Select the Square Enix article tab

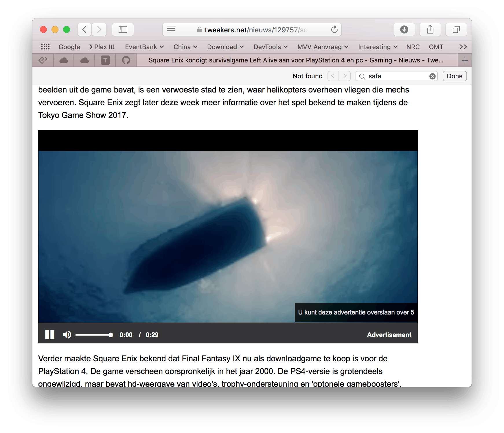pyautogui.click(x=297, y=60)
